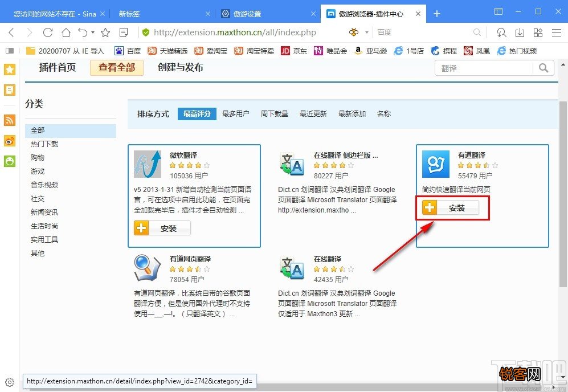Screen dimensions: 568x392
Task: Open the apps grid icon in toolbar
Action: (x=538, y=32)
